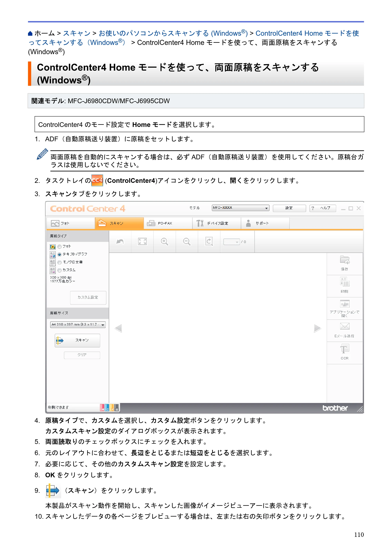This screenshot has width=392, height=555.
Task: Click the rotate page icon in viewer toolbar
Action: [209, 242]
